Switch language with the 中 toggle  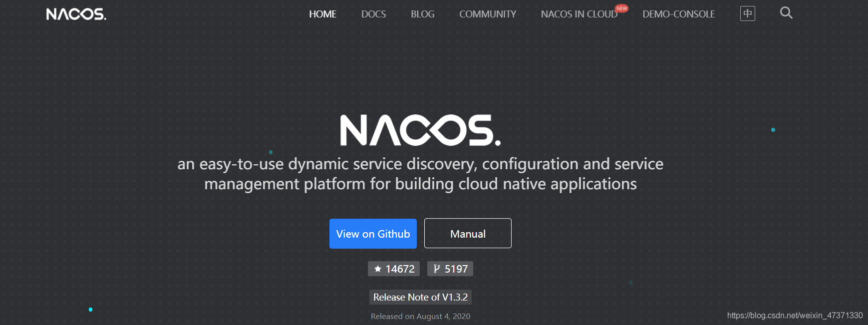[x=747, y=13]
